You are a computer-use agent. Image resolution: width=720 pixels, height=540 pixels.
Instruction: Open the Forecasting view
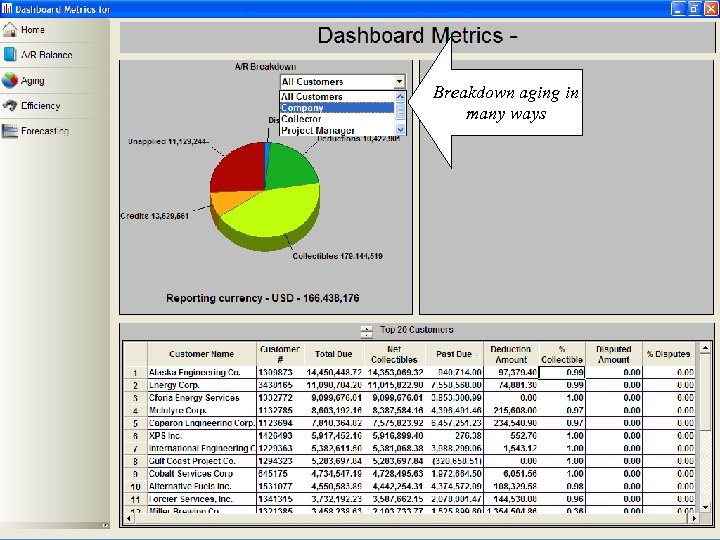pyautogui.click(x=45, y=131)
